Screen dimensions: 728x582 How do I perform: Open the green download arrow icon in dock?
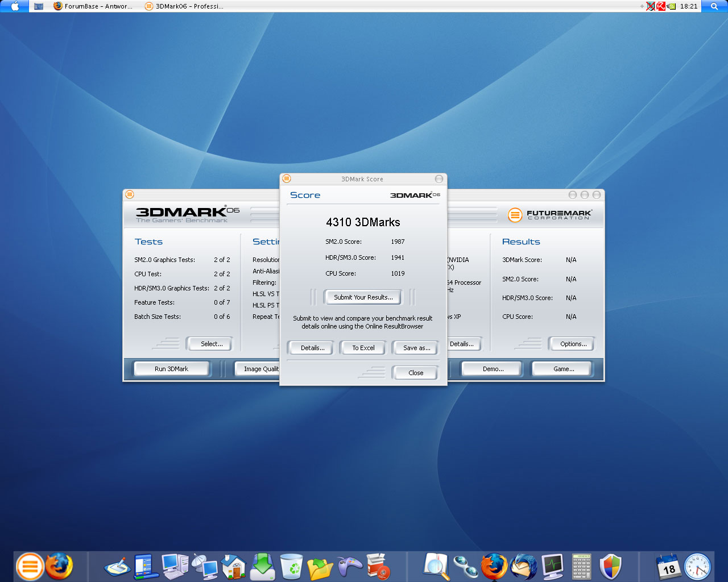pos(263,567)
